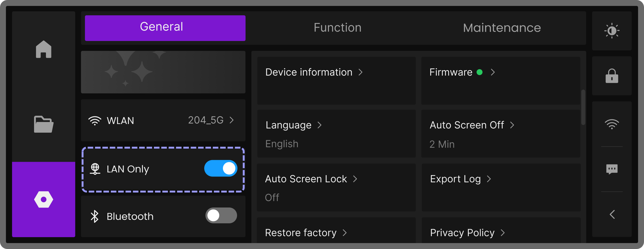Click the back arrow icon on right panel
This screenshot has height=249, width=644.
point(612,214)
